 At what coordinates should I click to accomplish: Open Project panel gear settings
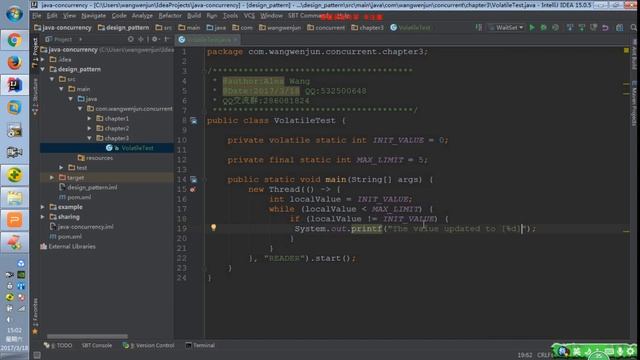click(155, 39)
